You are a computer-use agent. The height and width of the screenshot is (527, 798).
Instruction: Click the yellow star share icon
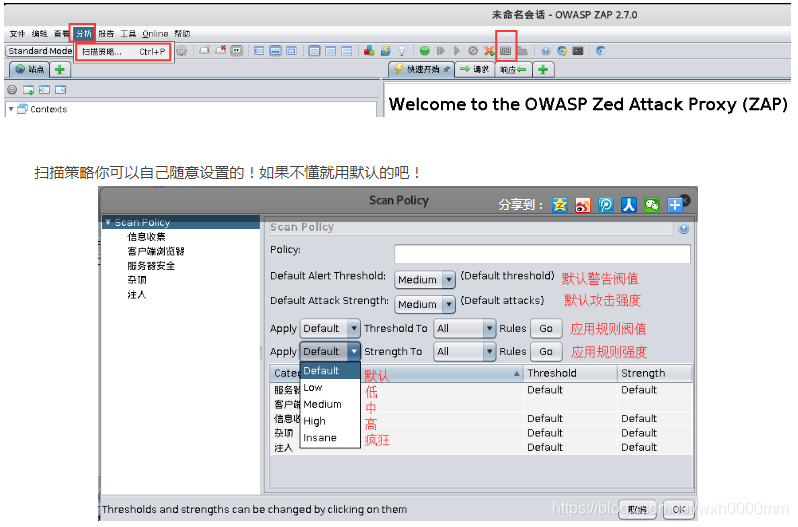[560, 205]
